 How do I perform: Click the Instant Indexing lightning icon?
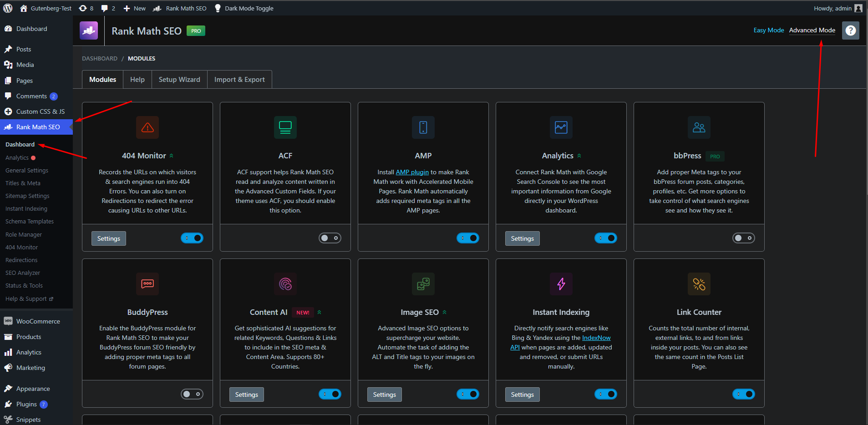tap(561, 284)
